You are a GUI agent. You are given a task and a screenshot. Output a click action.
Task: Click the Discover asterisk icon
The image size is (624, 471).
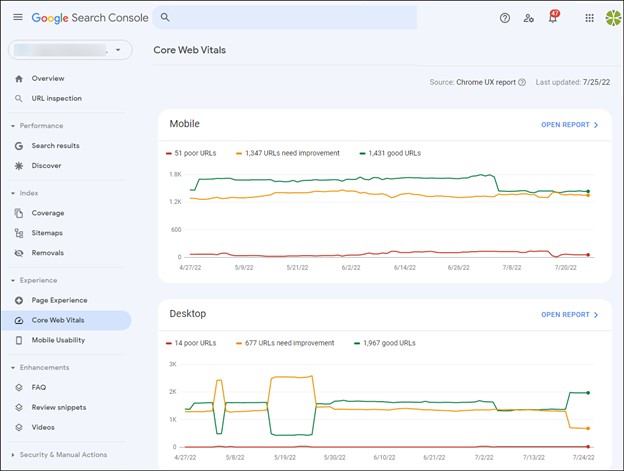(x=19, y=165)
